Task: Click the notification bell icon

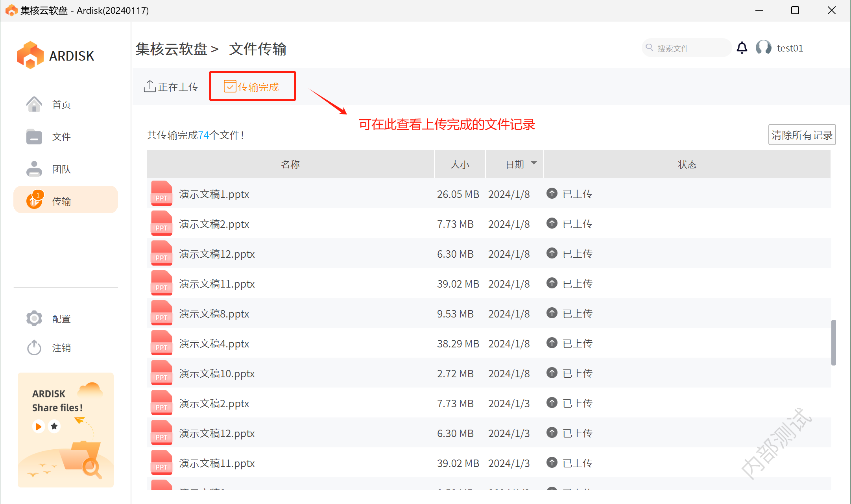Action: point(742,48)
